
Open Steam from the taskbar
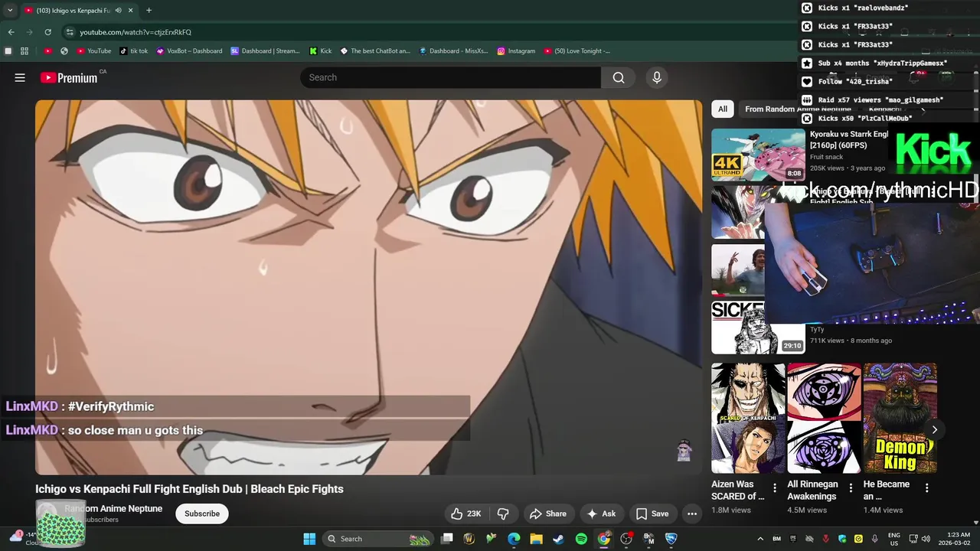pyautogui.click(x=558, y=539)
